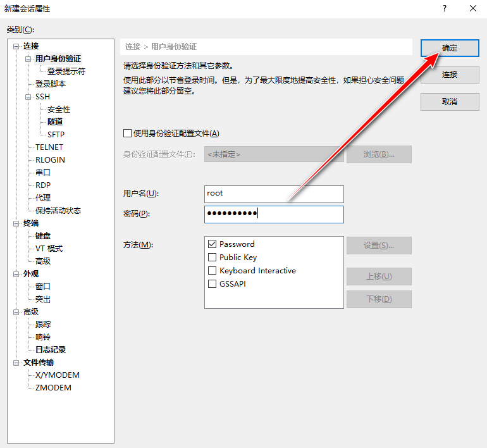Select 文件传输 category in the tree

point(39,363)
